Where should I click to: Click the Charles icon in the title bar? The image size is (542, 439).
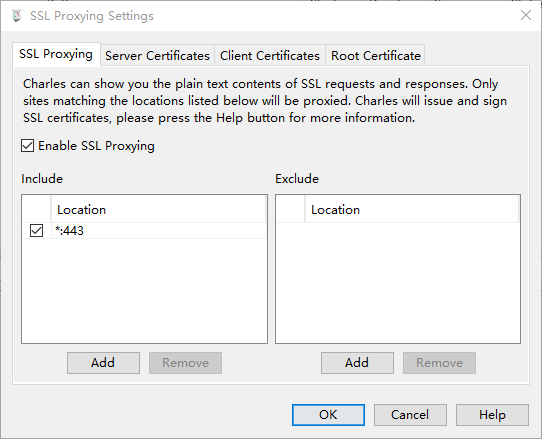(x=16, y=16)
